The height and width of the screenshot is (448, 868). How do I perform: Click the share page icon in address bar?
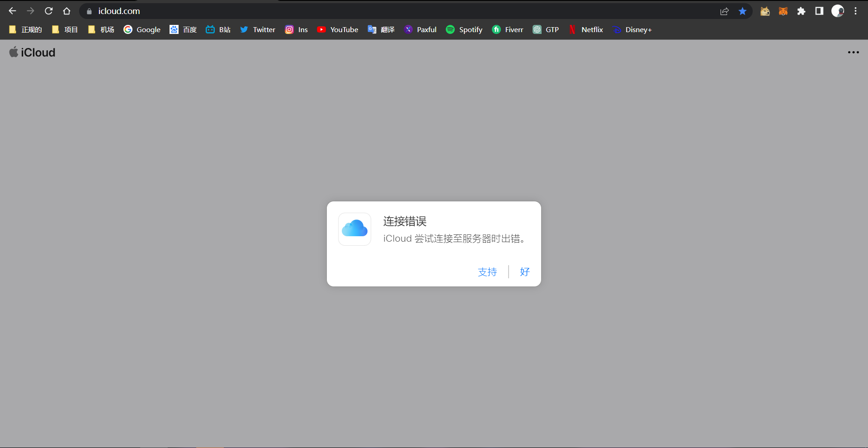point(724,11)
